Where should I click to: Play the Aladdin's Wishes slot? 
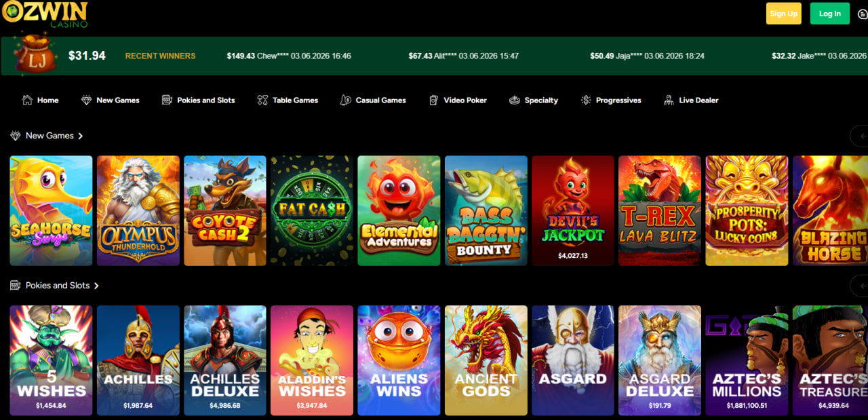pyautogui.click(x=312, y=360)
